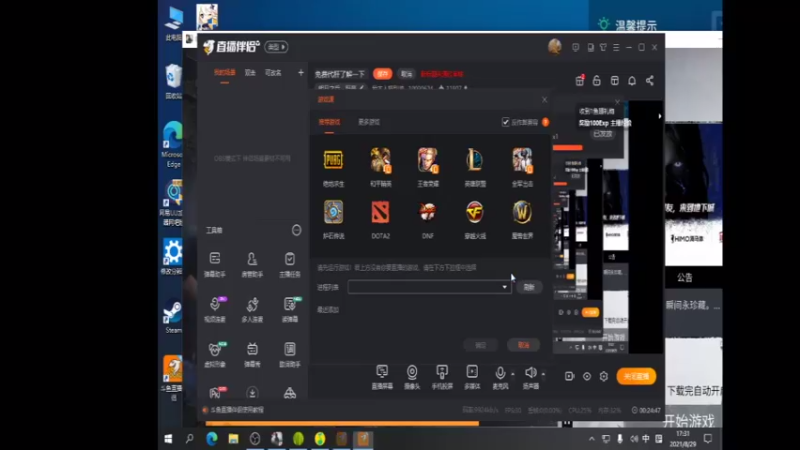Click the orange info icon beside the checkbox
Image resolution: width=800 pixels, height=450 pixels.
[x=545, y=122]
